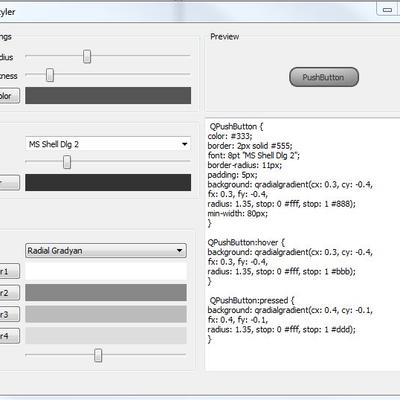Click the white gradient color 1 swatch

point(106,271)
